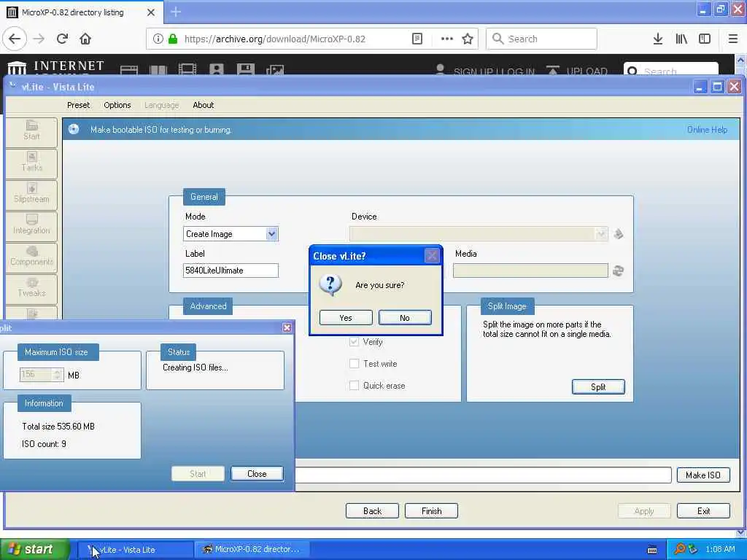Screen dimensions: 747x560
Task: Choose No in Close vLite dialog
Action: tap(405, 318)
